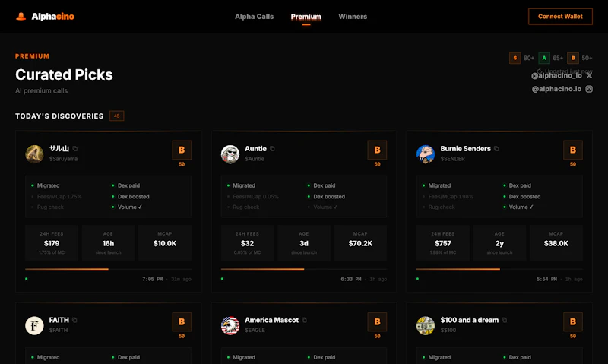Click the $Auntie ticker text

(x=255, y=159)
